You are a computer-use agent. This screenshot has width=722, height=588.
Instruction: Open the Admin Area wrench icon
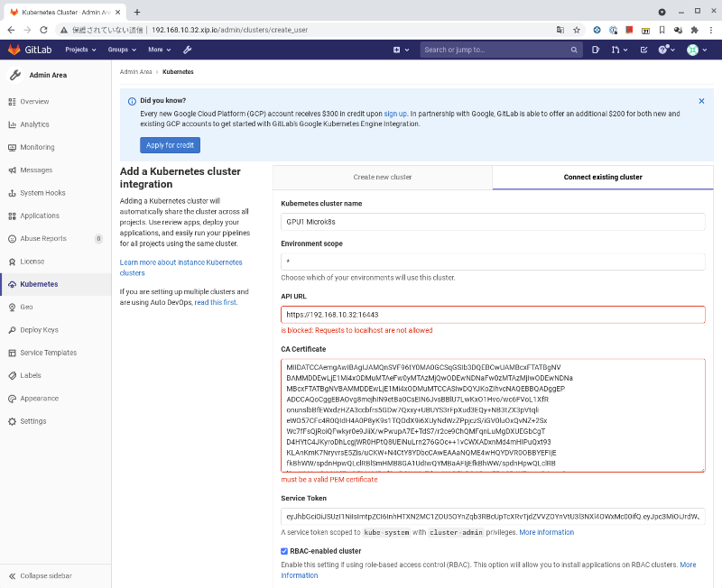(x=187, y=50)
